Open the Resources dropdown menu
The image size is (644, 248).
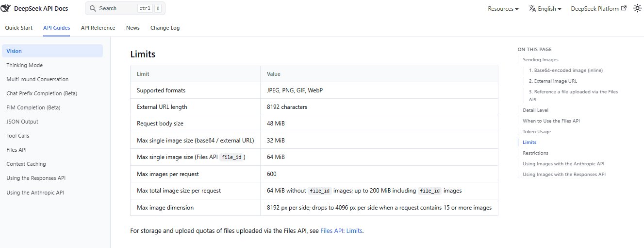pos(503,9)
